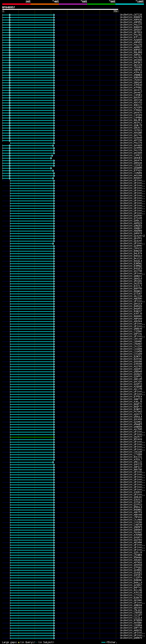Select hit UniRef100_Q9SYS8

tap(131, 100)
